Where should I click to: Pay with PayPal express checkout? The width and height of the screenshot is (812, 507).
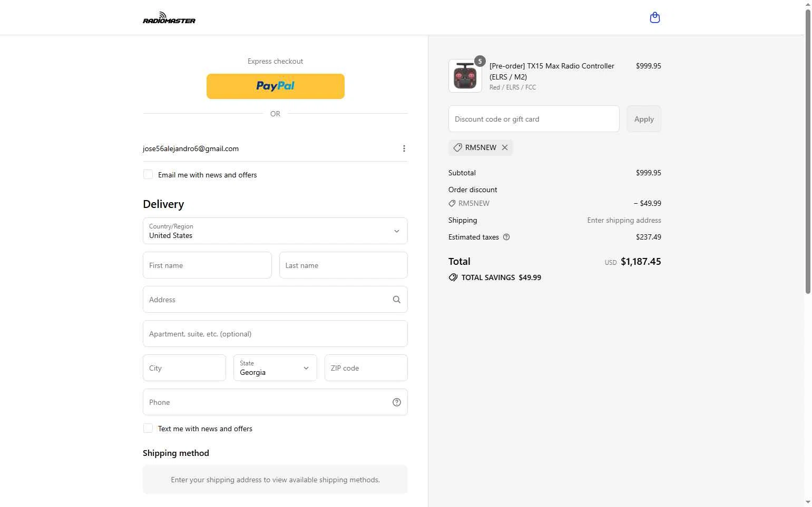click(x=276, y=86)
